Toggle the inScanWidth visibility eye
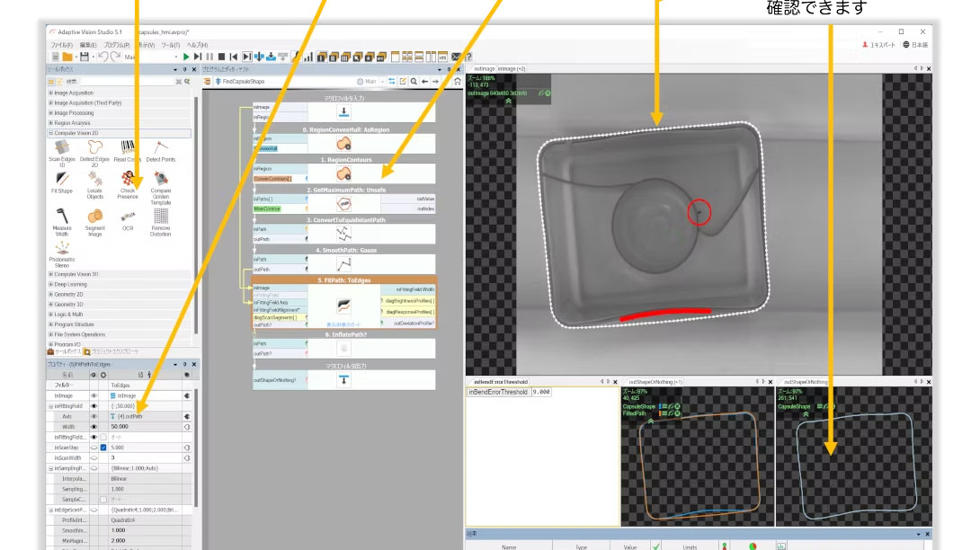Screen dimensions: 980x550 coord(94,457)
